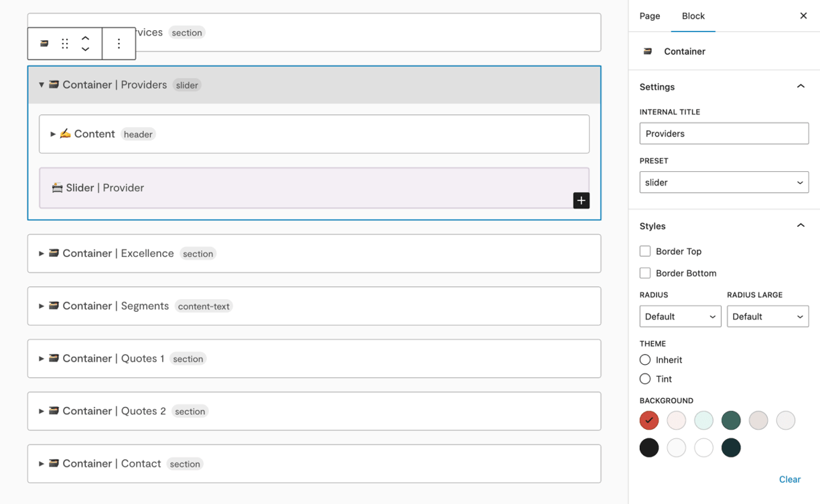
Task: Enable the Border Bottom checkbox
Action: pyautogui.click(x=645, y=273)
